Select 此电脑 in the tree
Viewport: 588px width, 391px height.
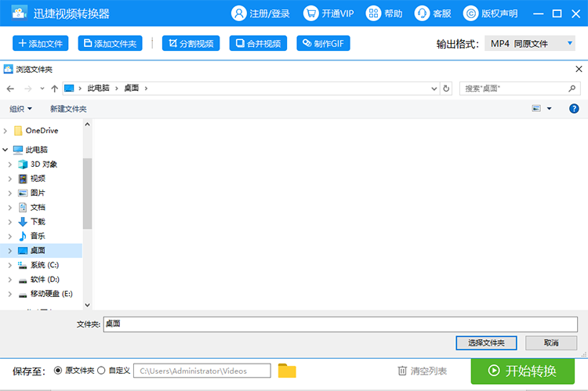(36, 150)
